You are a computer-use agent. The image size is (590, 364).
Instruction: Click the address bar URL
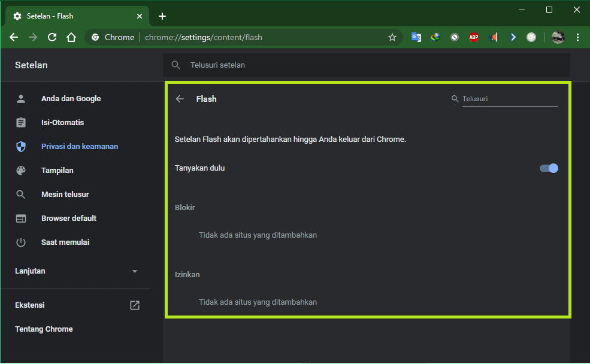[204, 37]
